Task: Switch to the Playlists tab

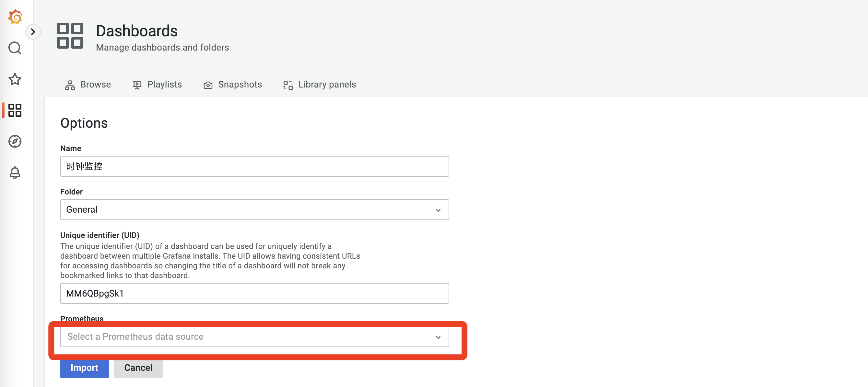Action: pyautogui.click(x=157, y=85)
